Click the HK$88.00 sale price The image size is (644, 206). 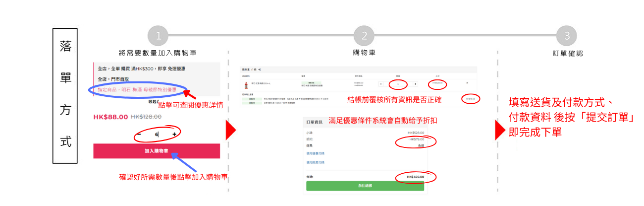pos(110,117)
